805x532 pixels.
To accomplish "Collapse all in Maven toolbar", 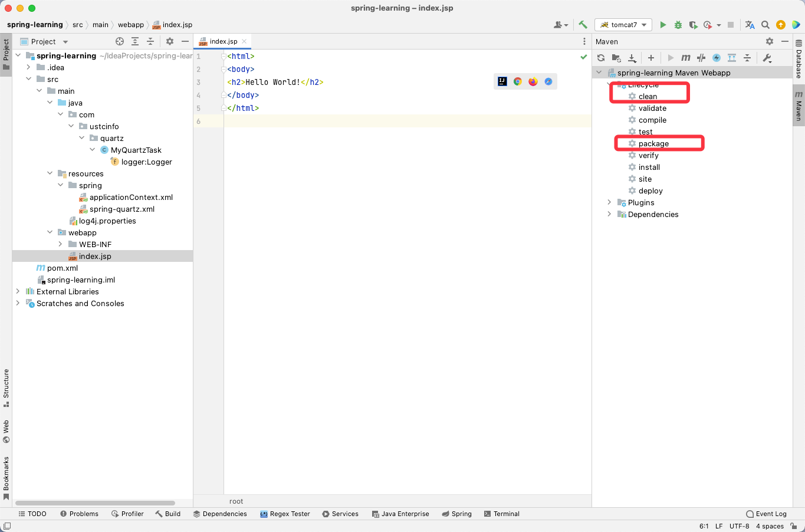I will point(747,58).
